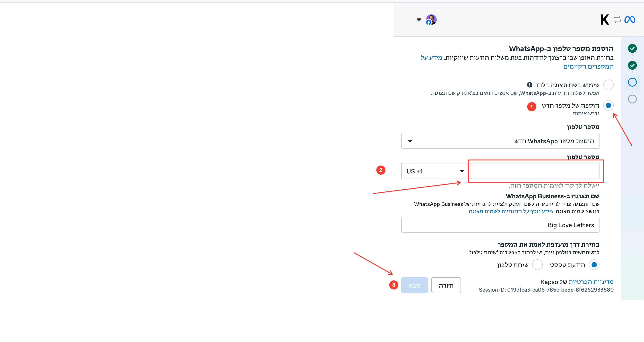
Task: Choose 'שיחת טלפון' verification method
Action: click(537, 265)
